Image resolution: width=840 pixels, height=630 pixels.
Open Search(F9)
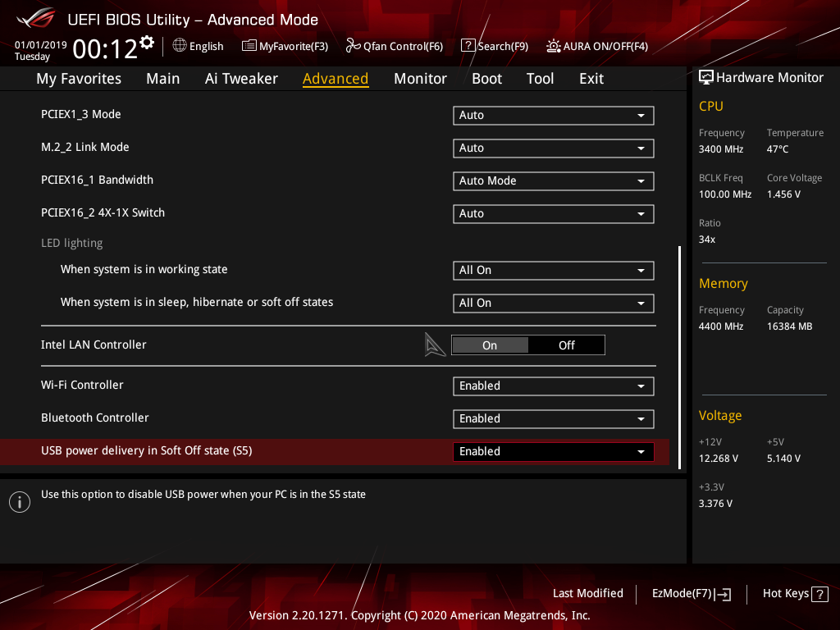495,46
